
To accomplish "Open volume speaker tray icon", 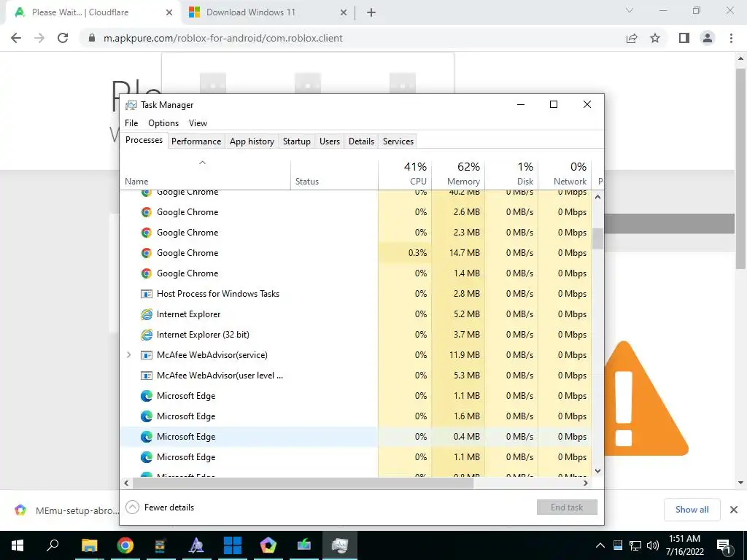I will 653,545.
